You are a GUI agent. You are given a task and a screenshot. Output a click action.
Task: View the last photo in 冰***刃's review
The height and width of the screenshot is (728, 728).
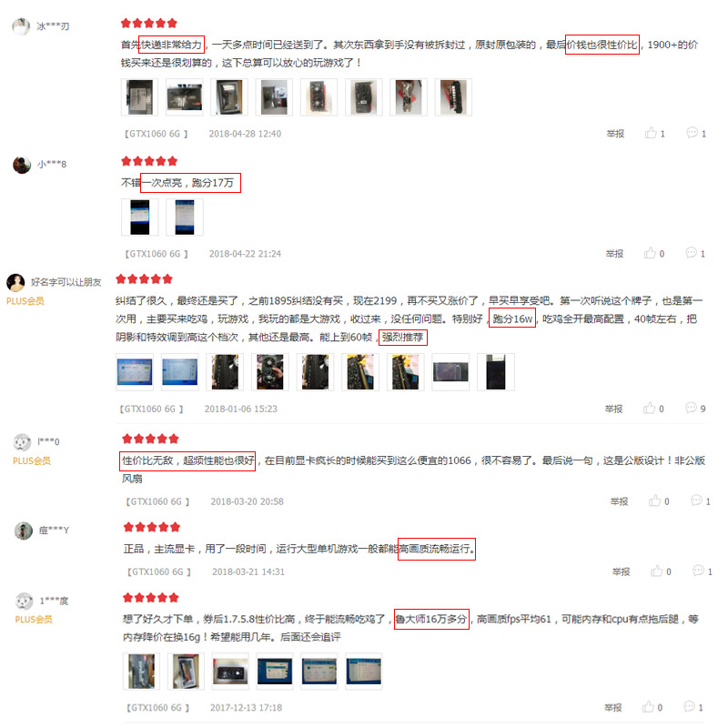(453, 97)
